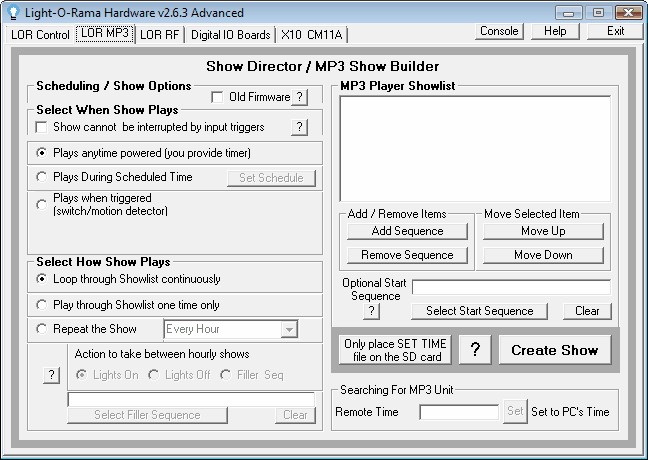The width and height of the screenshot is (648, 460).
Task: Open the X10 CM11A tab
Action: (x=310, y=34)
